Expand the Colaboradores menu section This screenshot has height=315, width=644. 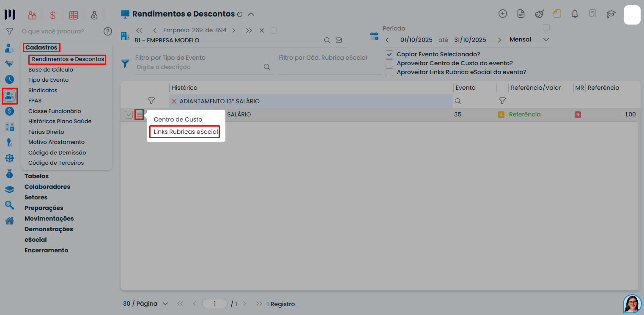coord(47,187)
